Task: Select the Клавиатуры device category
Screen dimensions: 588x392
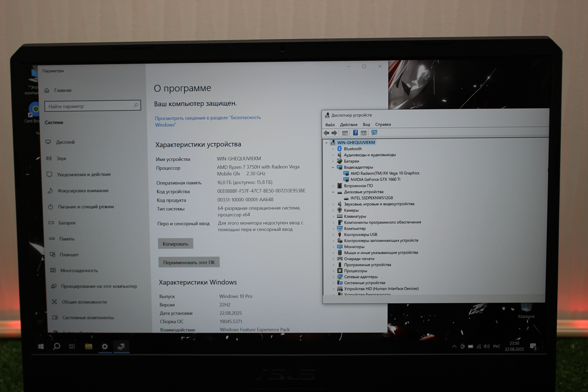Action: [x=355, y=216]
